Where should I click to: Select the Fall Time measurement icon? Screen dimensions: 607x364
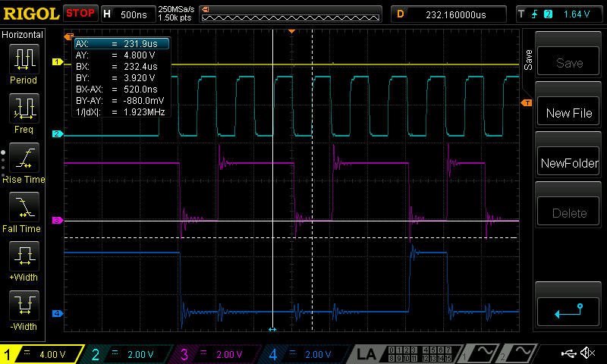[24, 207]
